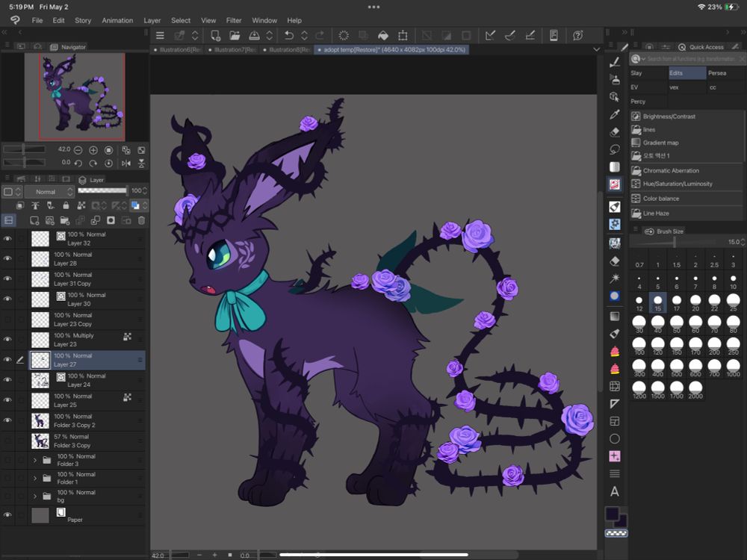
Task: Click the Fill bucket icon in the command bar
Action: (383, 35)
